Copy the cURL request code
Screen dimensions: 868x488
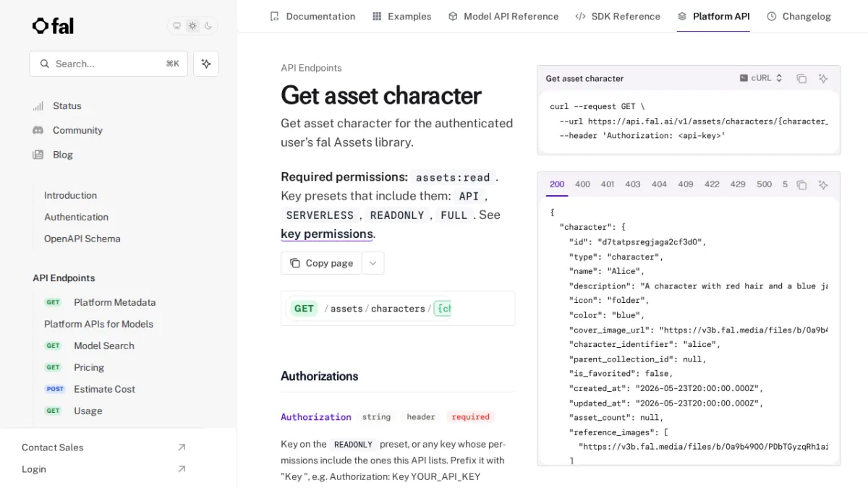[x=801, y=78]
